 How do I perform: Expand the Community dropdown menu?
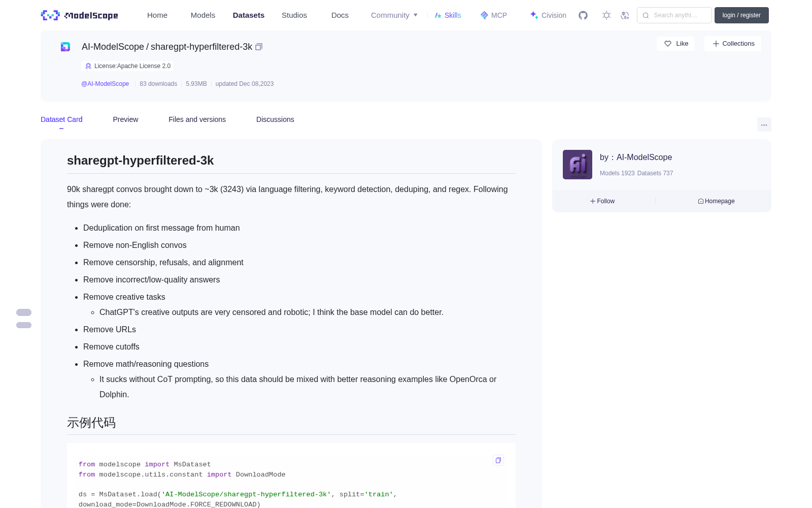pyautogui.click(x=394, y=15)
